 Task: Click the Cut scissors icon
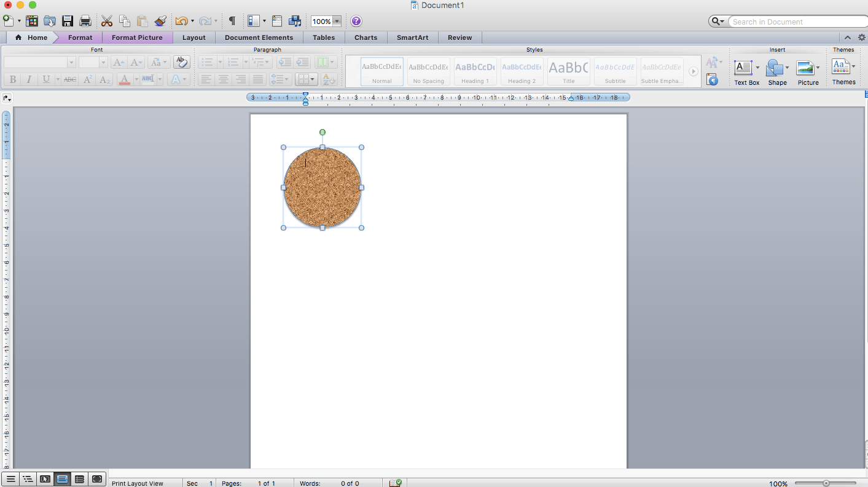107,22
